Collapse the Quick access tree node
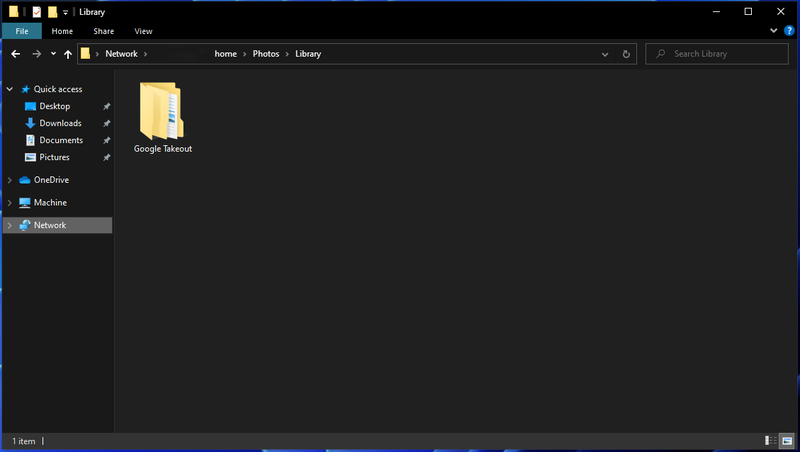 click(10, 89)
